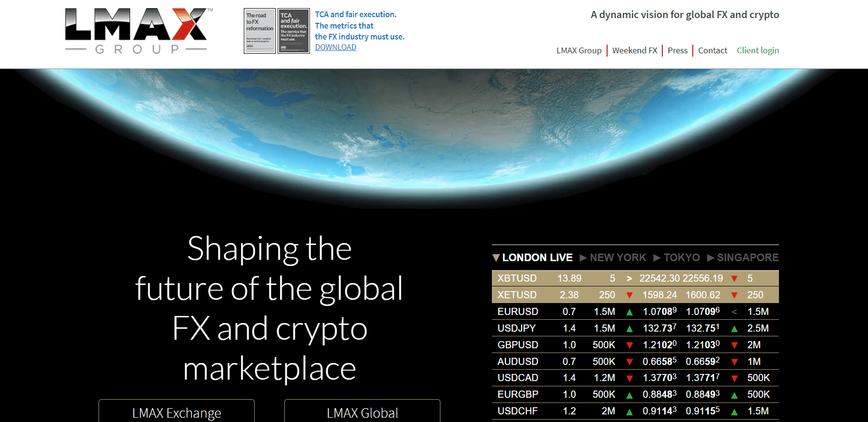Click the 'A dynamic vision for global FX' tagline
This screenshot has width=868, height=422.
[x=685, y=15]
